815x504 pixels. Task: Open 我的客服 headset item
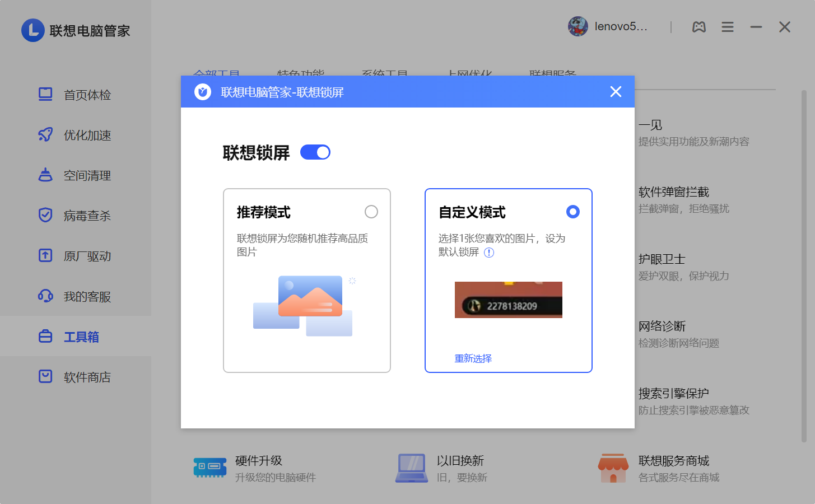(75, 296)
